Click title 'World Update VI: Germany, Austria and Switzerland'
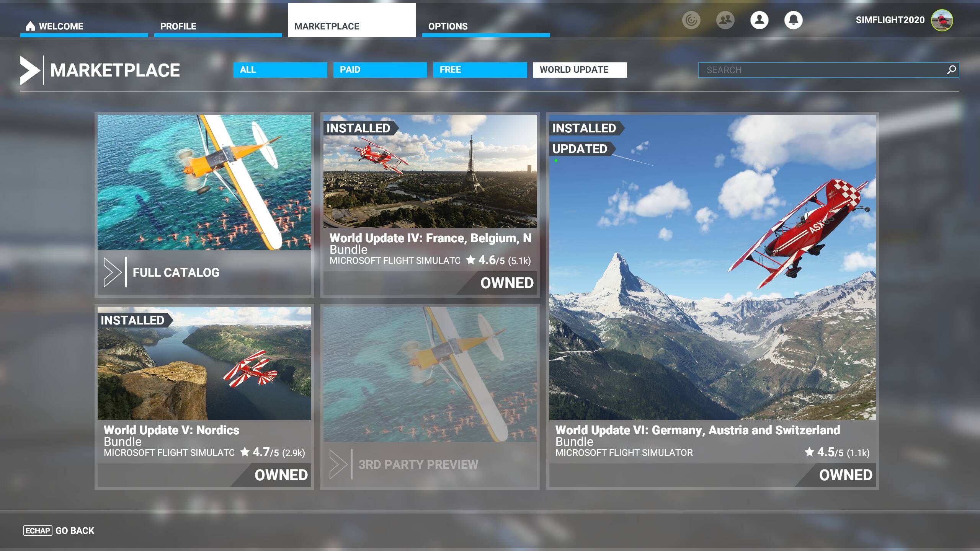 point(697,430)
